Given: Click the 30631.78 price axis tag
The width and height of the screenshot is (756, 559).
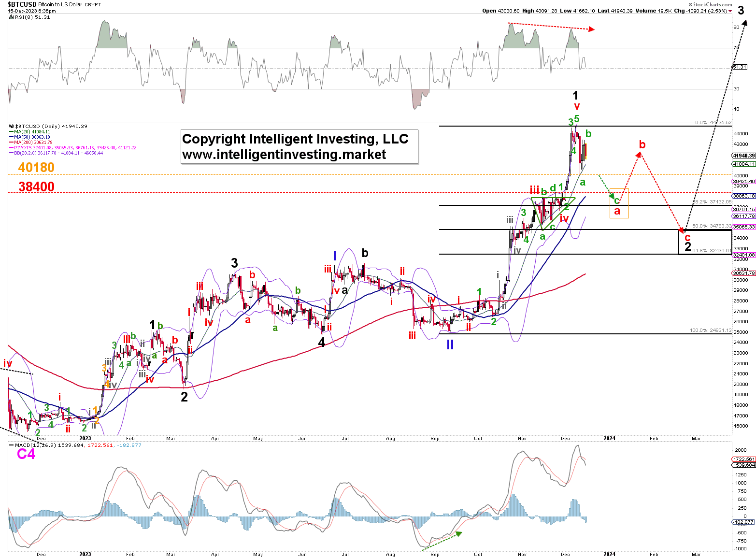Looking at the screenshot, I should click(744, 273).
